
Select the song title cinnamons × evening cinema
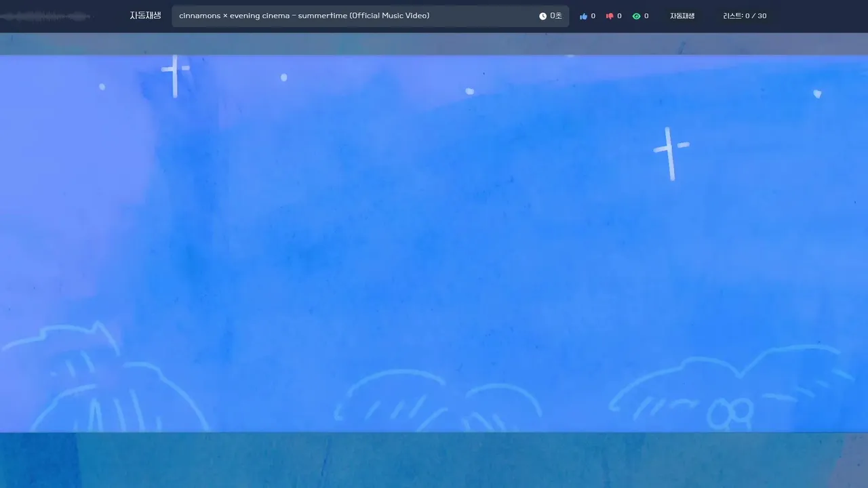click(304, 16)
